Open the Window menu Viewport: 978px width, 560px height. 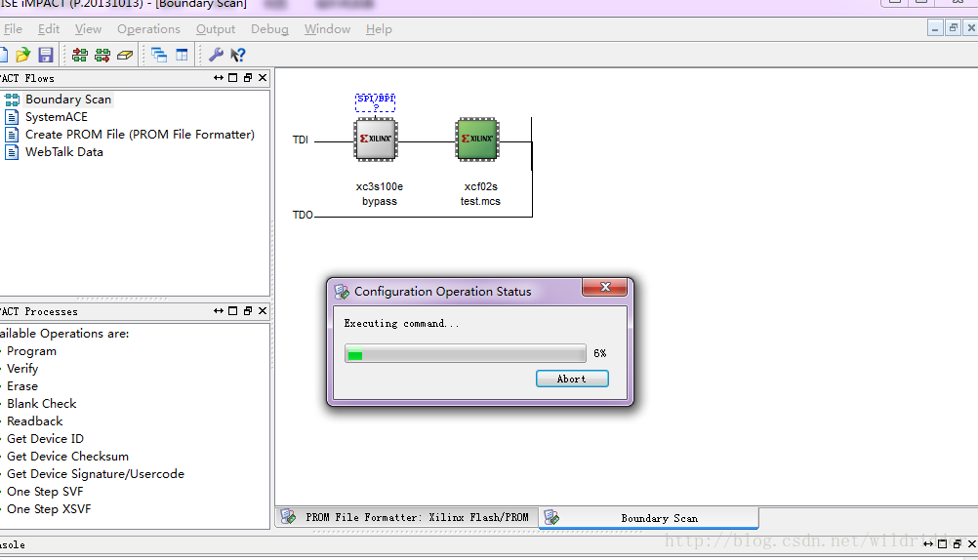point(327,29)
